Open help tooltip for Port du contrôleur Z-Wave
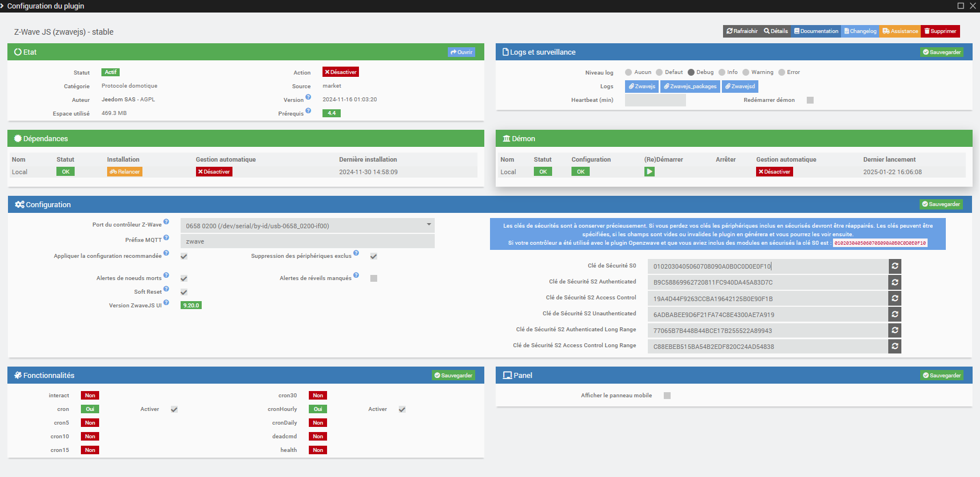The width and height of the screenshot is (980, 477). tap(166, 222)
